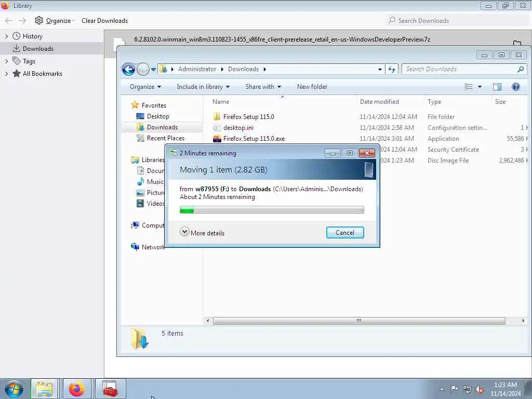Click the change view icon
Screen dimensions: 532x399
pos(469,87)
